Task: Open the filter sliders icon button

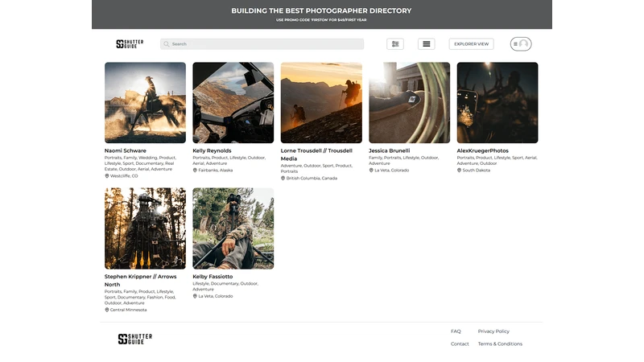Action: [x=395, y=44]
